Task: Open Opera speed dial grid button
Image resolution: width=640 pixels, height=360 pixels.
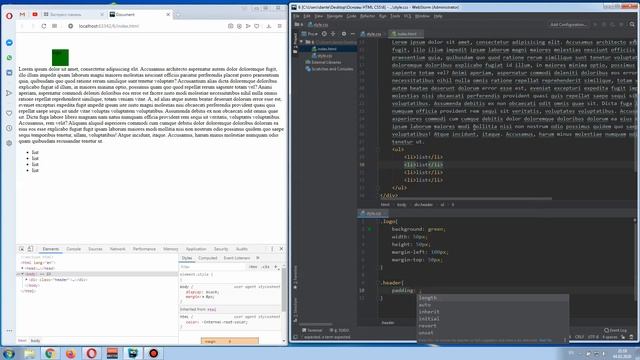Action: pos(54,26)
